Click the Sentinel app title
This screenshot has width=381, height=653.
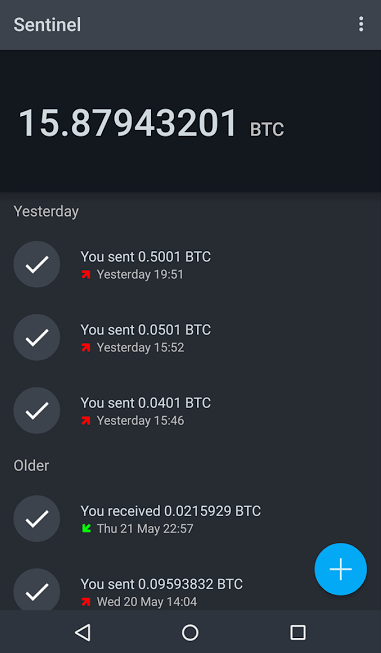click(47, 25)
